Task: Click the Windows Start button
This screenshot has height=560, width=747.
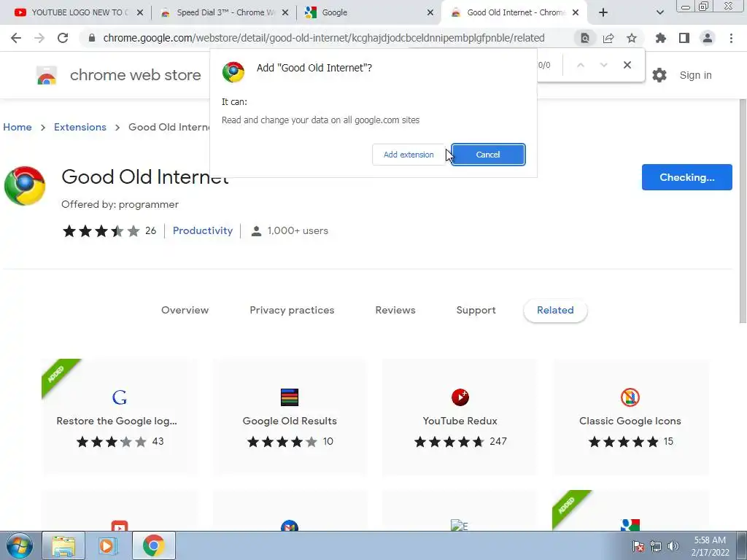Action: [x=19, y=545]
